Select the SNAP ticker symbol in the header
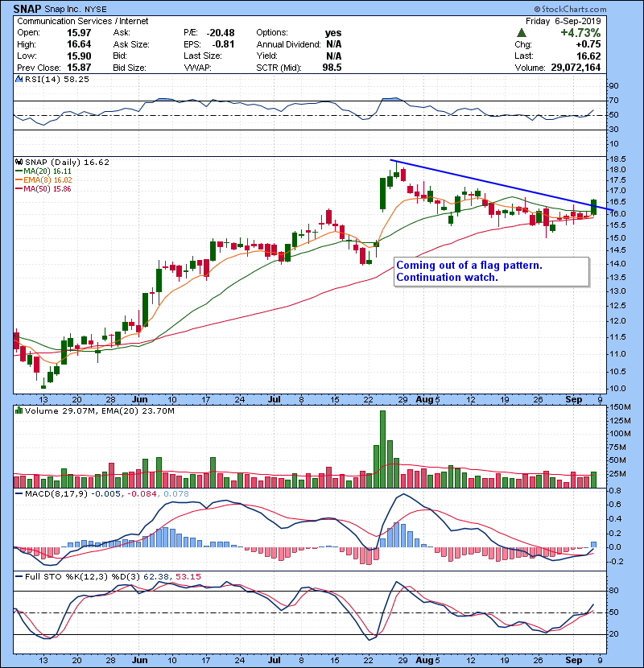The width and height of the screenshot is (644, 668). point(27,9)
